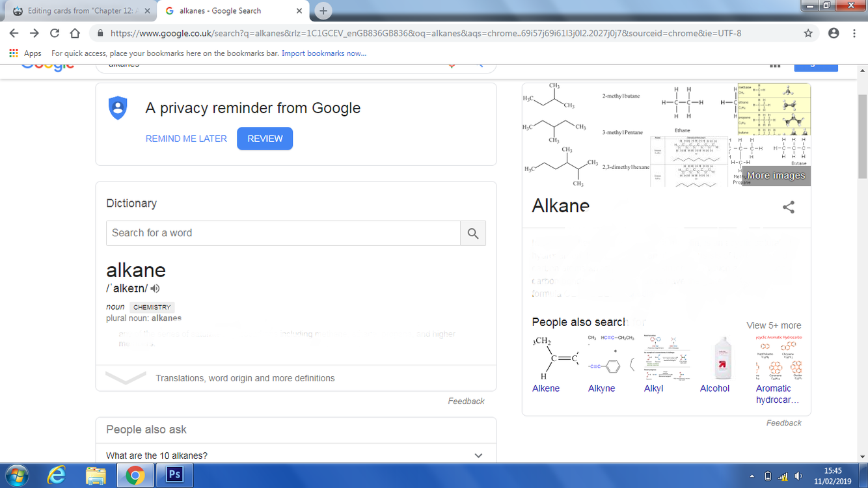This screenshot has width=868, height=488.
Task: Open the Apps shortcut in bookmarks bar
Action: pos(25,53)
